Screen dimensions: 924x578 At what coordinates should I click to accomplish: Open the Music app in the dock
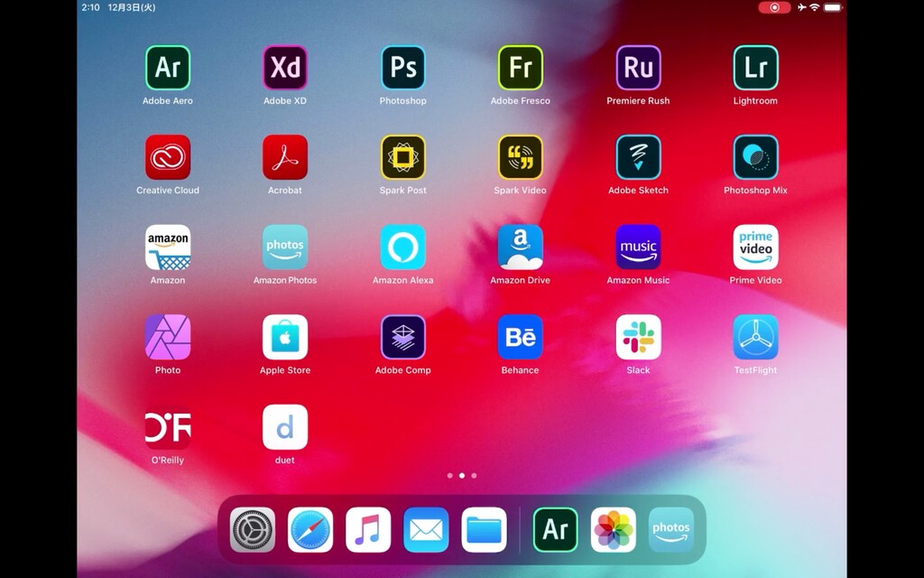click(368, 529)
